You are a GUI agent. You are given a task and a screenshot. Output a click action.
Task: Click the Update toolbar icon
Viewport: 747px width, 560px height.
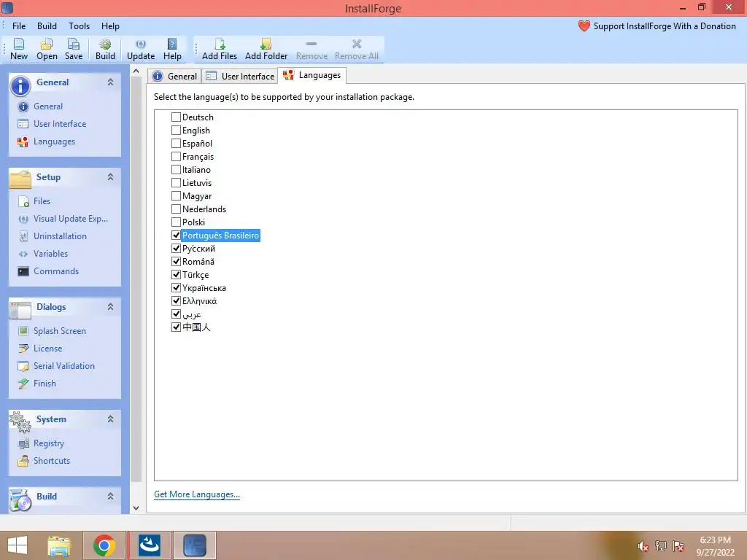(x=141, y=49)
